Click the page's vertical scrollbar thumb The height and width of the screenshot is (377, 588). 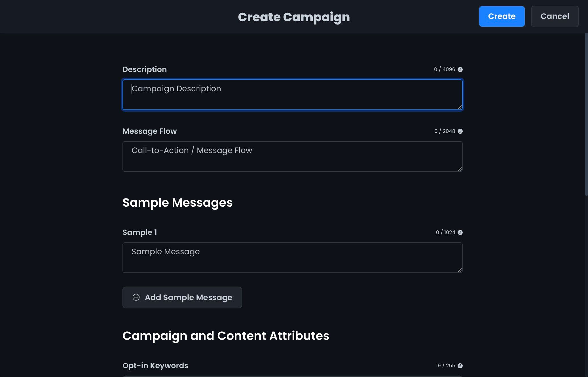(586, 113)
